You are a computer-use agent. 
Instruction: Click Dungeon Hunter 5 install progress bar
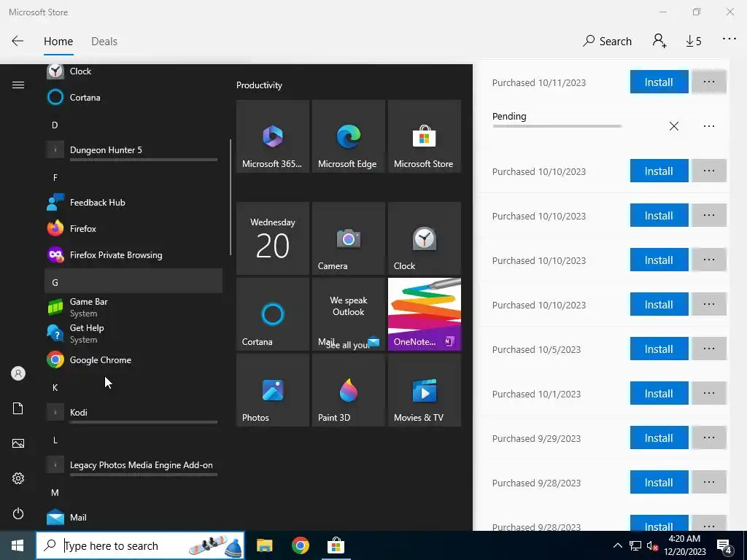coord(144,160)
